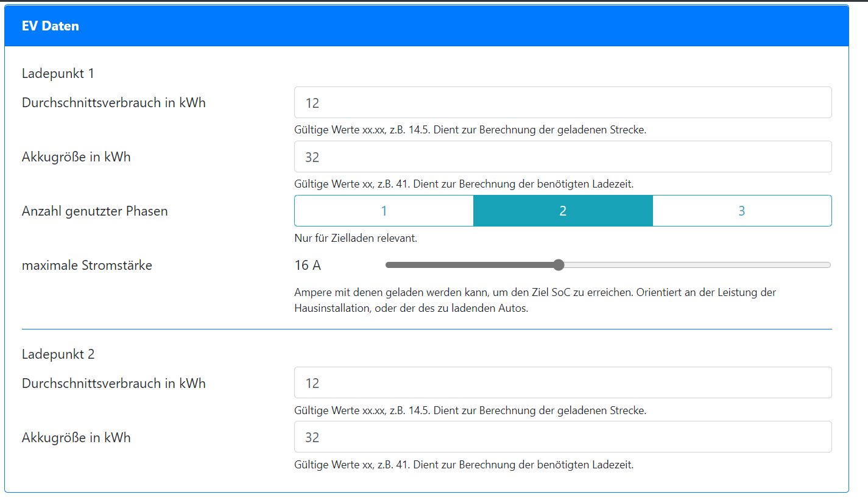Select 1 phase for Ladepunkt 1
This screenshot has width=868, height=500.
[384, 211]
